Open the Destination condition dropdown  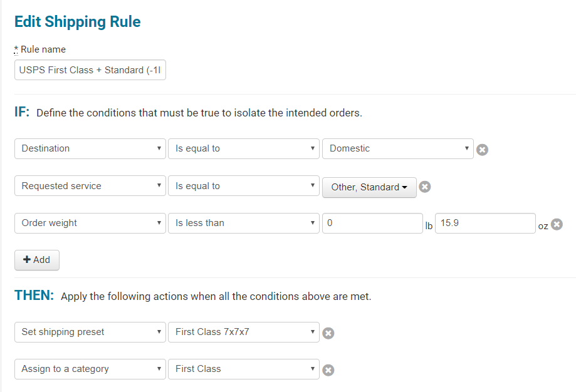[90, 148]
